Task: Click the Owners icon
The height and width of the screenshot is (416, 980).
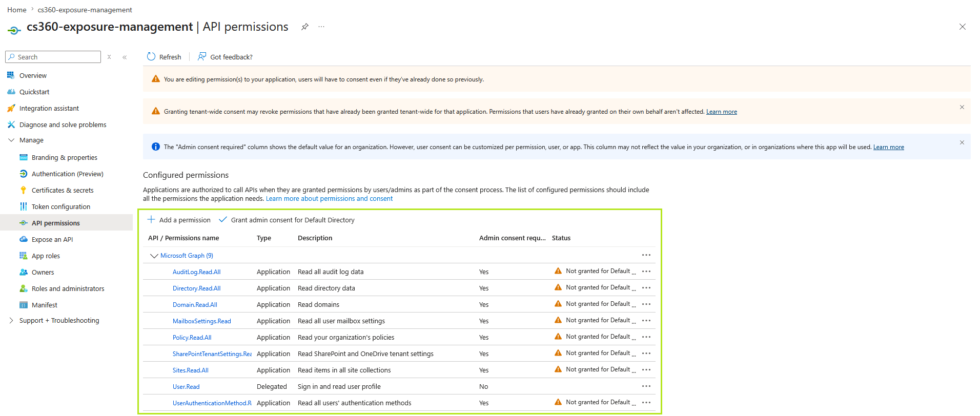Action: coord(23,272)
